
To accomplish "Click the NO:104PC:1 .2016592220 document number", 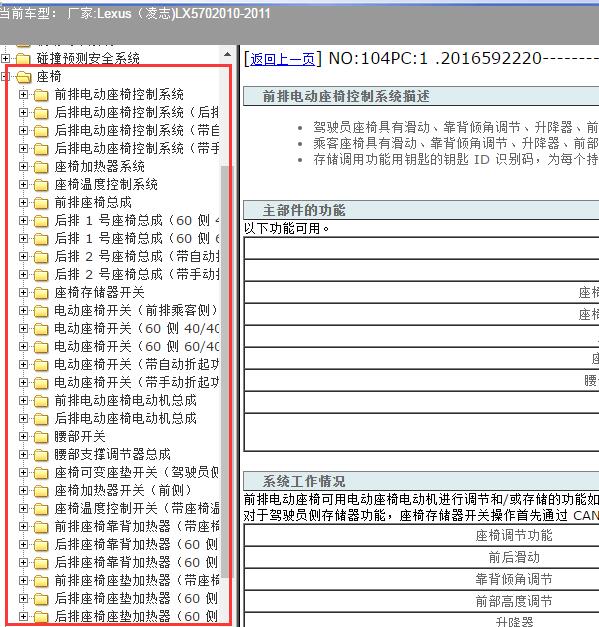I will (435, 59).
